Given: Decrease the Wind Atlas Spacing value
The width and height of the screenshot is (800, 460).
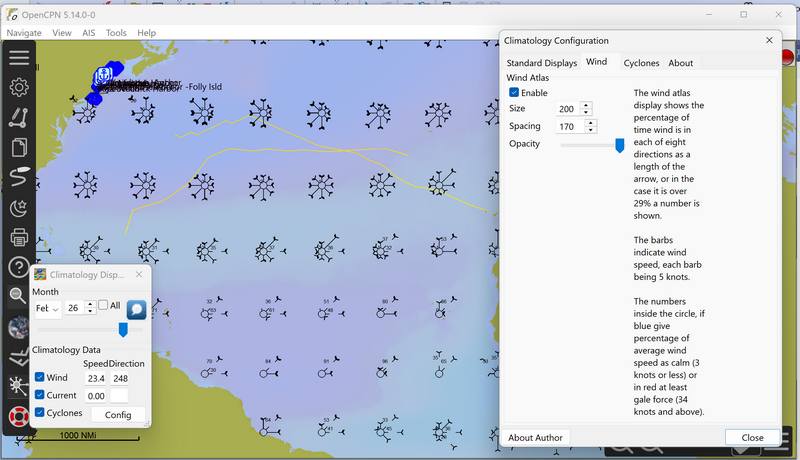Looking at the screenshot, I should pyautogui.click(x=591, y=130).
